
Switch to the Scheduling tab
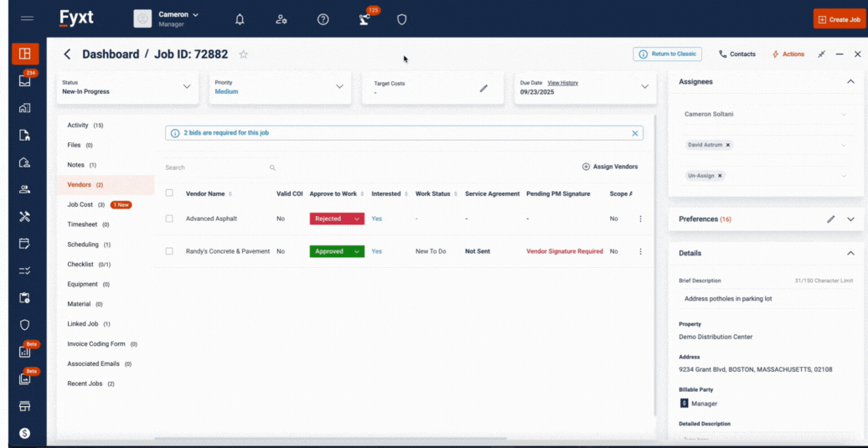[x=83, y=245]
